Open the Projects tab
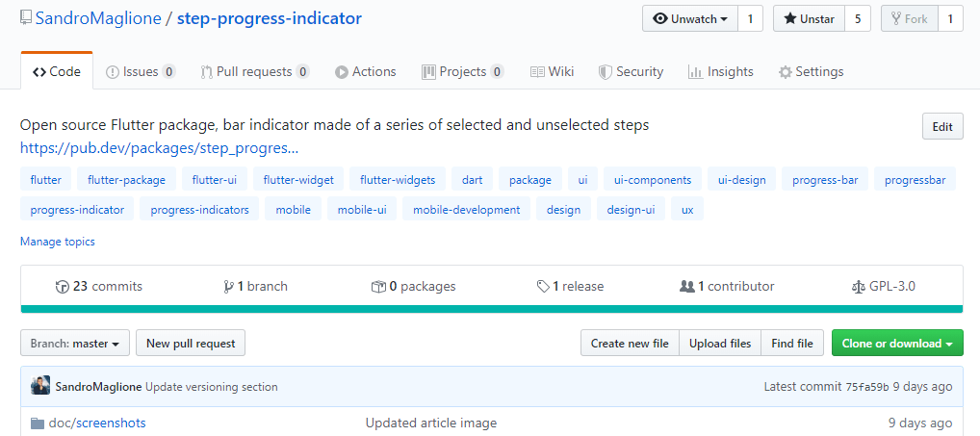The image size is (980, 436). tap(463, 72)
